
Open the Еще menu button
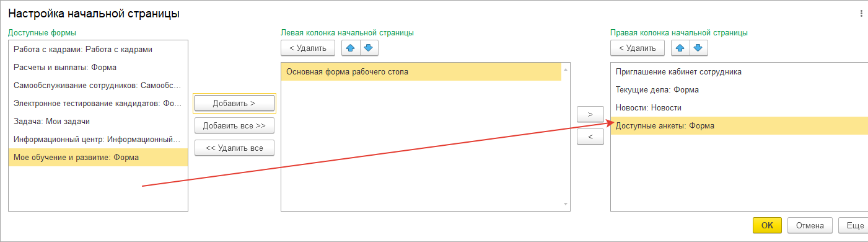click(854, 225)
